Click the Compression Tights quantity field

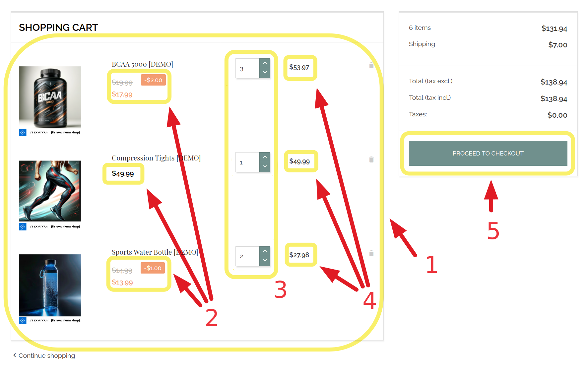coord(247,162)
